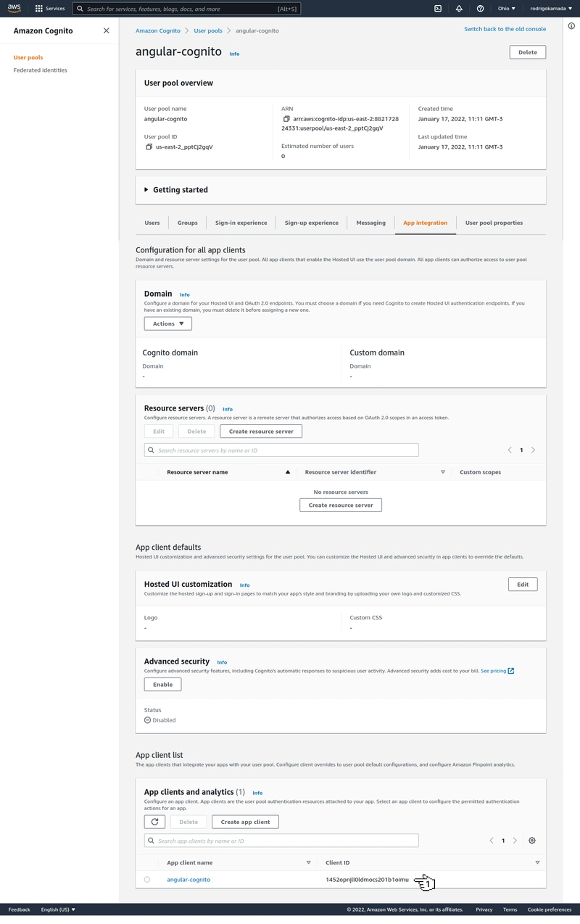
Task: Sort by Resource server identifier column
Action: tap(443, 472)
